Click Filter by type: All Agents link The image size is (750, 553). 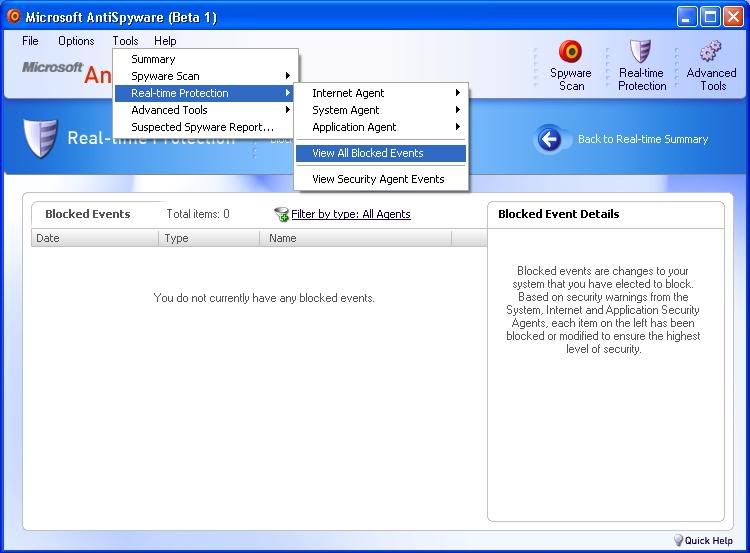click(351, 214)
